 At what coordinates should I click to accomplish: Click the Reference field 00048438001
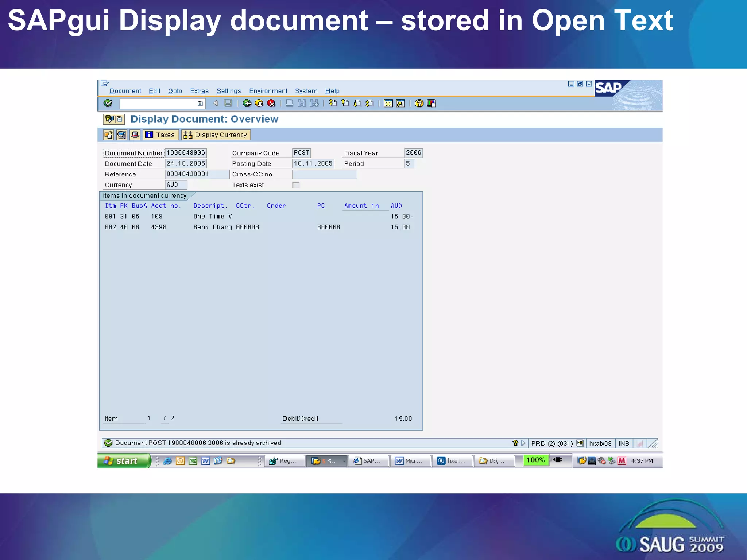tap(197, 174)
